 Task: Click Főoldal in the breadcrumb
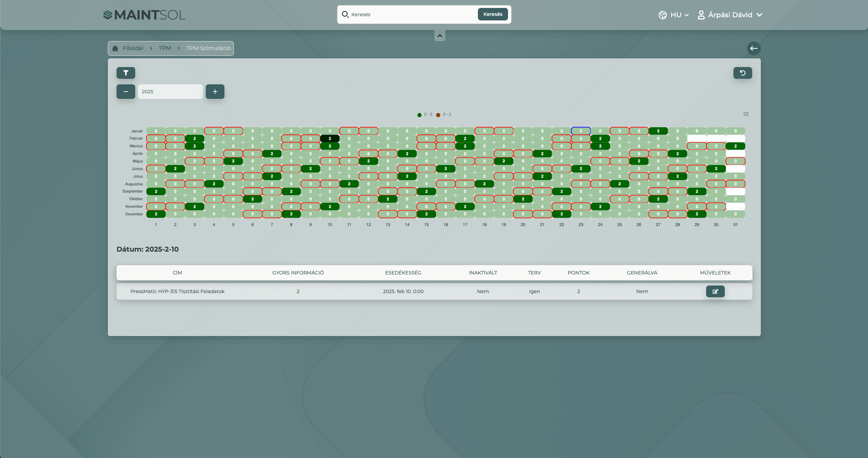pos(133,48)
